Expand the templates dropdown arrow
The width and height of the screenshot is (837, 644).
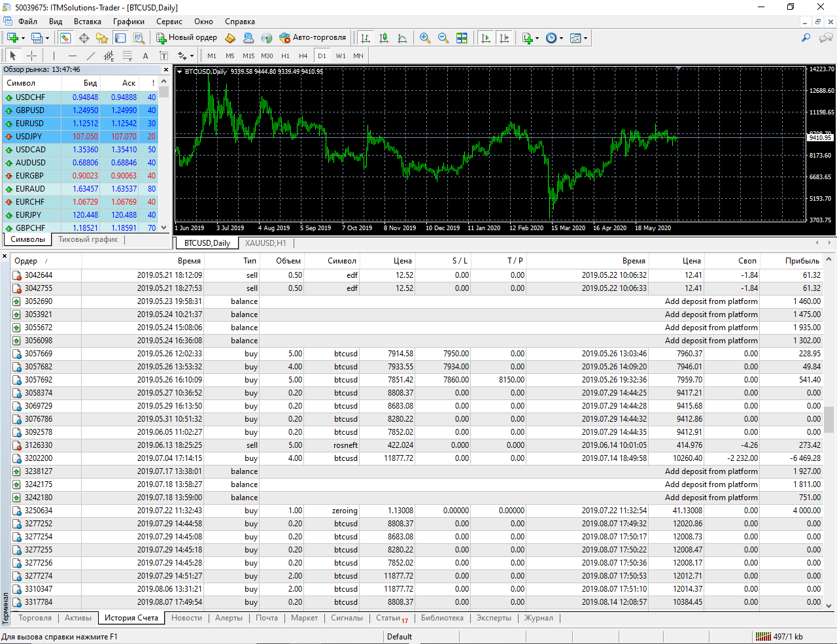click(585, 38)
